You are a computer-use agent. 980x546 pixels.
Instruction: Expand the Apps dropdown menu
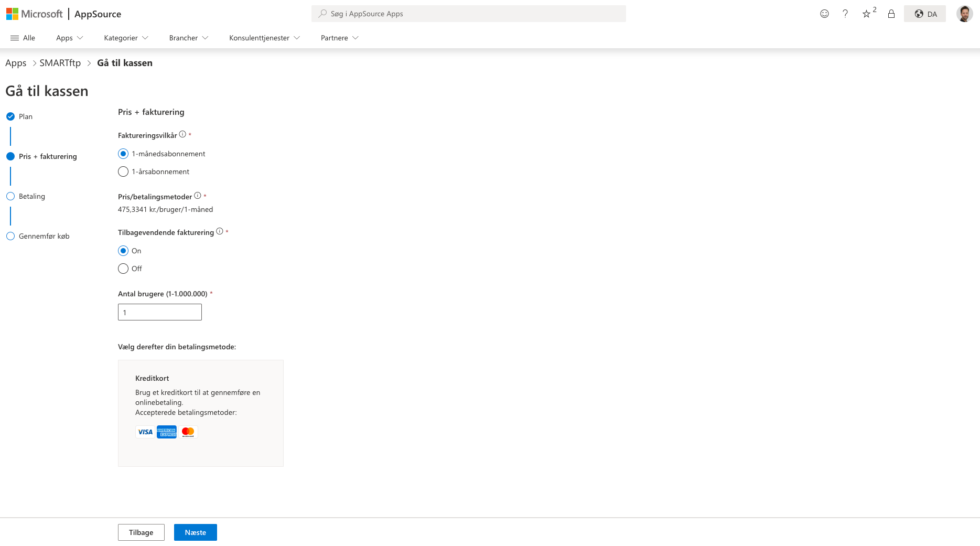(70, 38)
